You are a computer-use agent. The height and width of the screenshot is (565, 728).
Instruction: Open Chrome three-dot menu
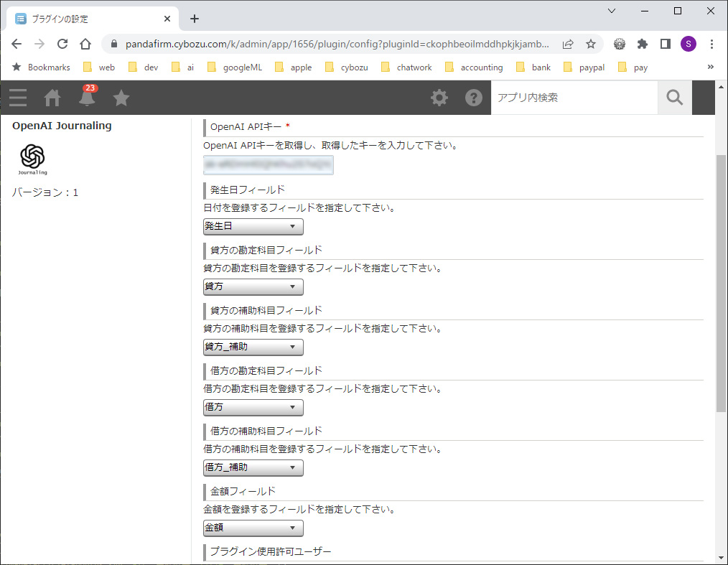tap(711, 44)
